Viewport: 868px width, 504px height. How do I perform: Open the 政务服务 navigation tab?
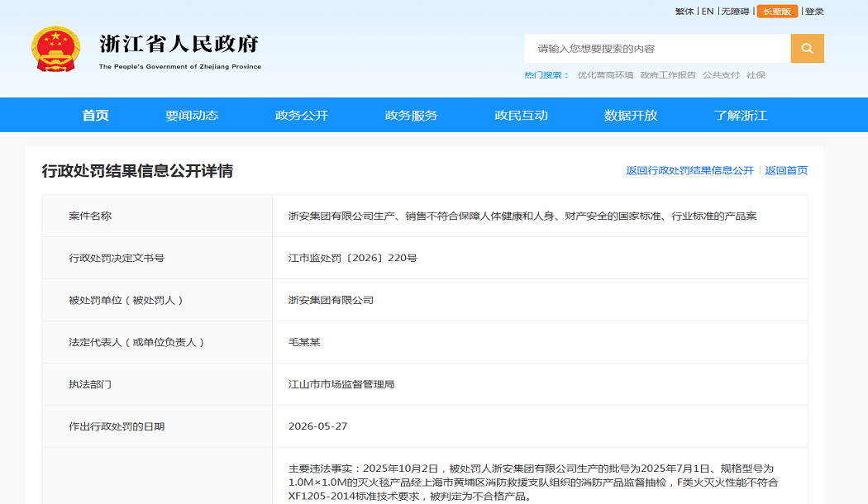(x=412, y=115)
